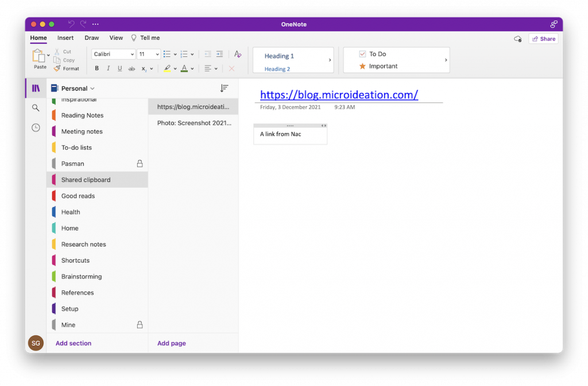Toggle bold formatting
This screenshot has width=588, height=386.
click(x=96, y=68)
